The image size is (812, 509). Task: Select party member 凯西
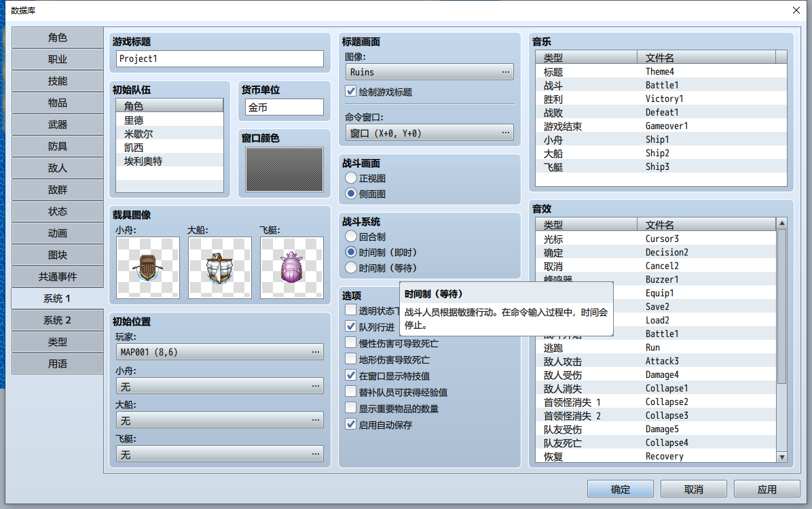pos(170,147)
